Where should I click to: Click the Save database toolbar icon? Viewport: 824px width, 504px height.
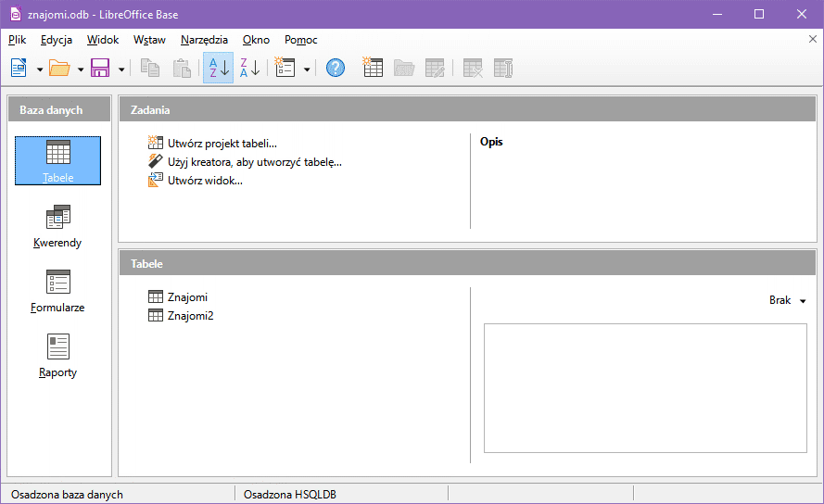100,68
